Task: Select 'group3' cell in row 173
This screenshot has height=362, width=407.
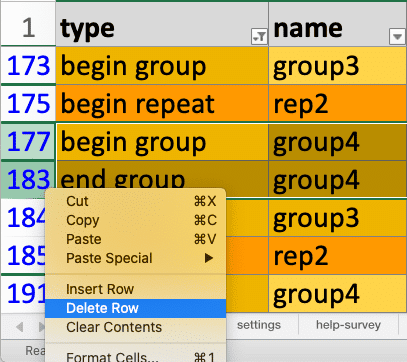Action: (x=338, y=66)
